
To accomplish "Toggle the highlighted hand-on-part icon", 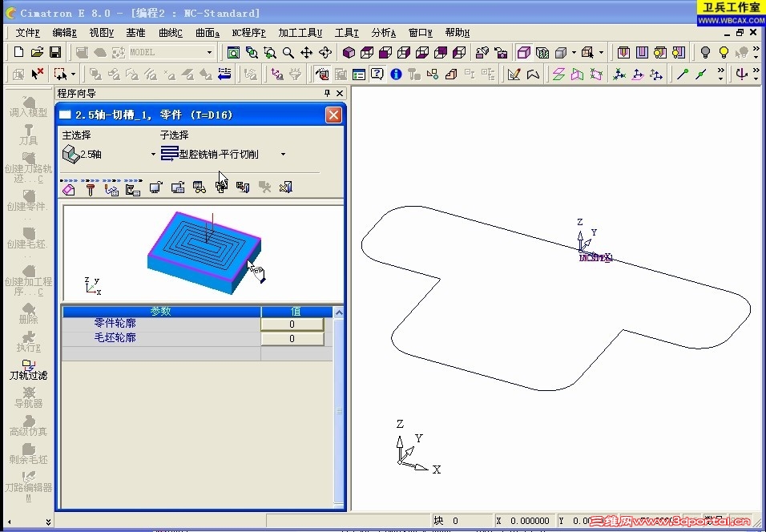I will click(321, 75).
